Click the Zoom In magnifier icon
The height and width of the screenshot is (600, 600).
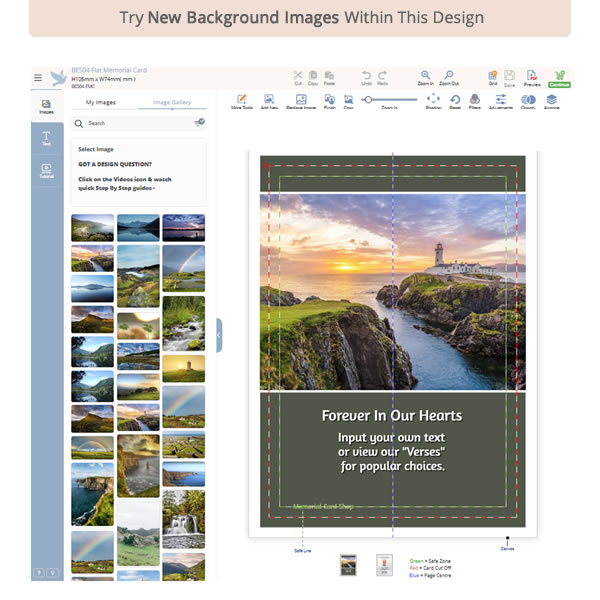point(426,76)
